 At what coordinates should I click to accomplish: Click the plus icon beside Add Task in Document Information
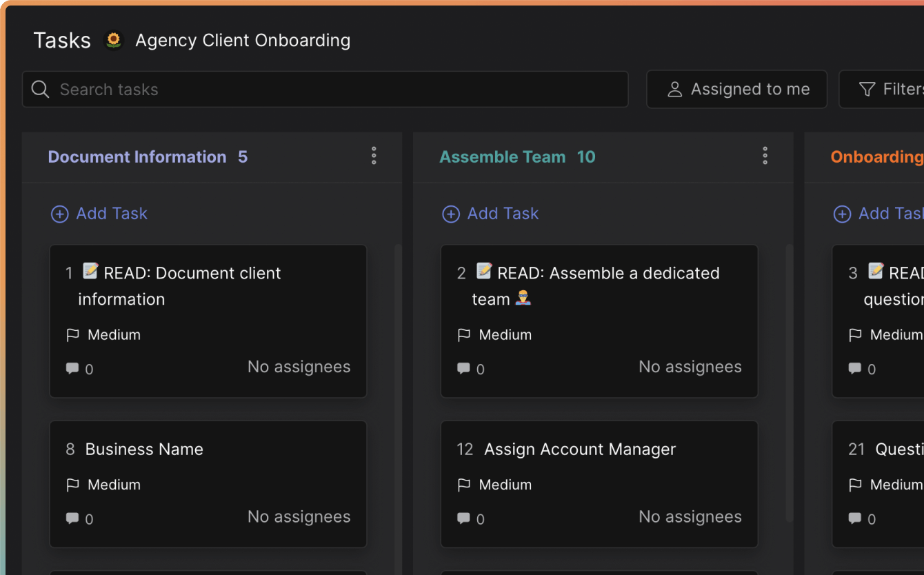[x=59, y=214]
